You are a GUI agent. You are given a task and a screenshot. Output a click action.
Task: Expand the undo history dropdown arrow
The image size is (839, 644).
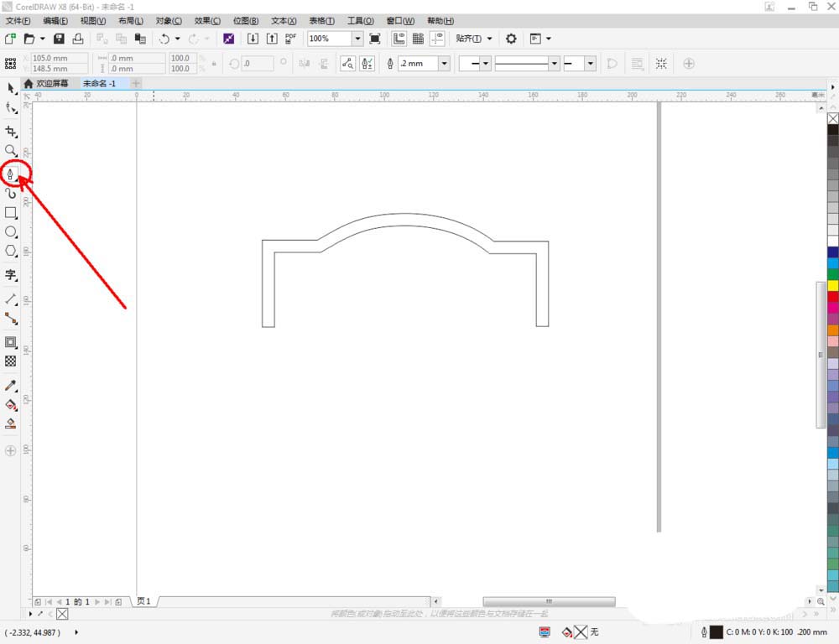pyautogui.click(x=177, y=39)
